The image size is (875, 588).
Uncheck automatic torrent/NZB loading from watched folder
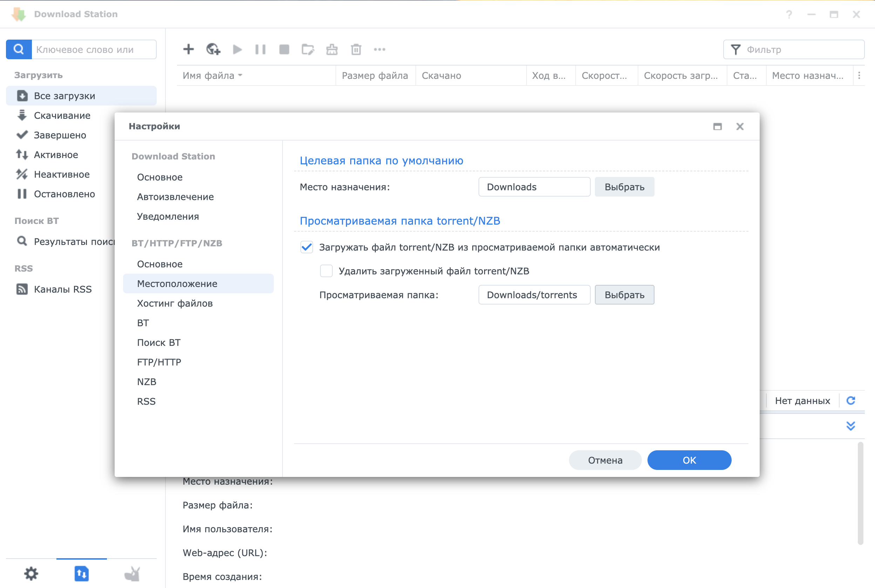[x=306, y=247]
